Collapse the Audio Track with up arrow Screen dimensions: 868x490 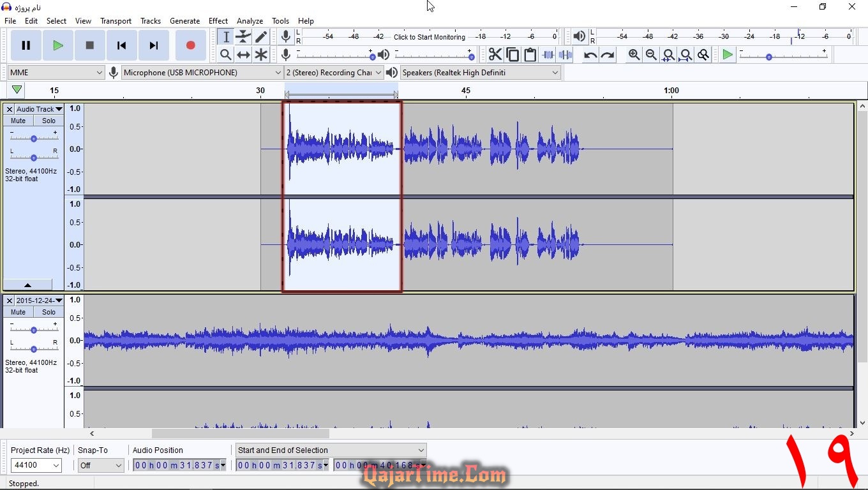(x=27, y=285)
